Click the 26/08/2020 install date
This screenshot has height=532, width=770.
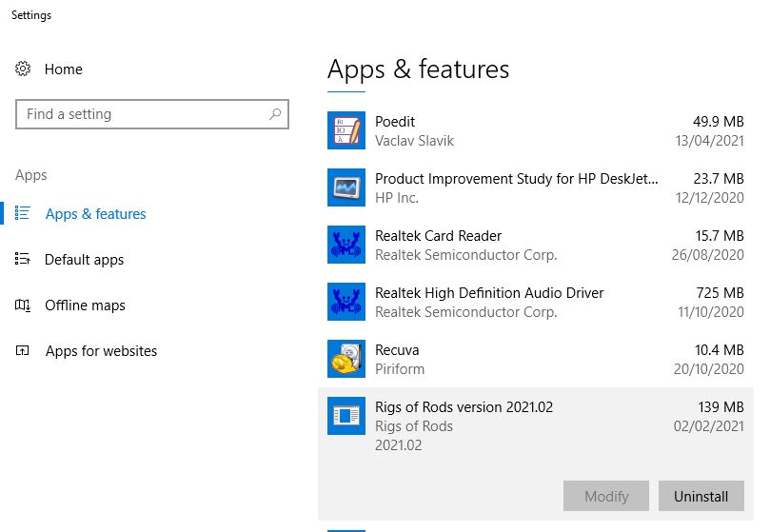[x=707, y=254]
